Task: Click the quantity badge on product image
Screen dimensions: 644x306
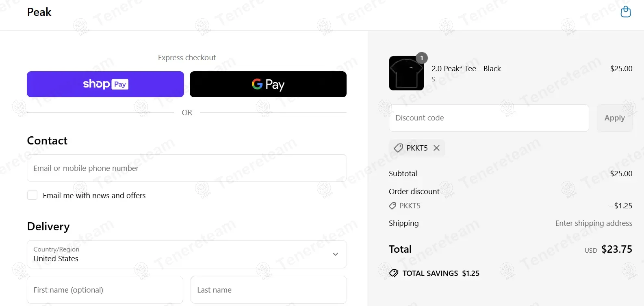Action: 422,58
